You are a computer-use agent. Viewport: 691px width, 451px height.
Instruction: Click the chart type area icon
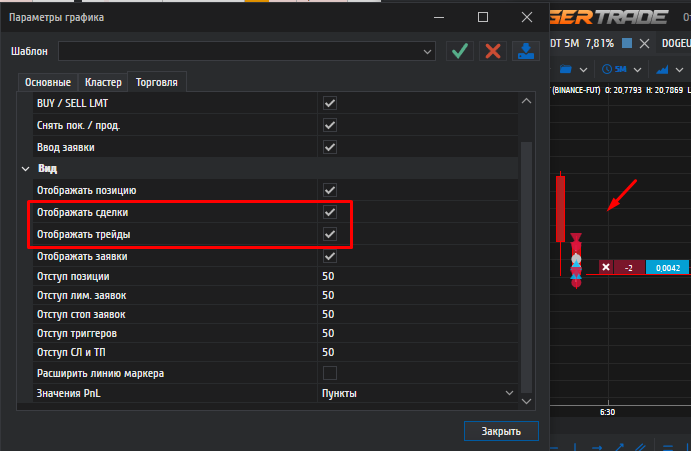(662, 69)
